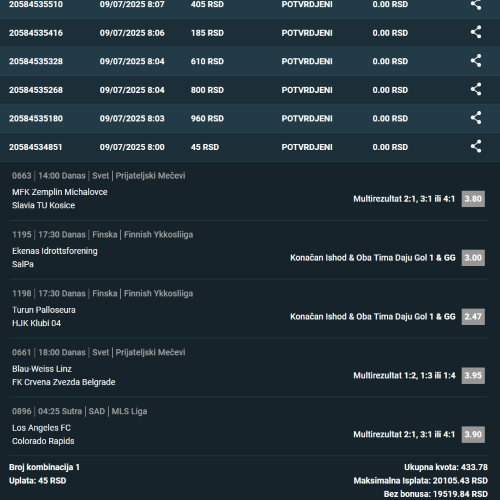Select ticket number 20584535328
Image resolution: width=500 pixels, height=500 pixels.
36,61
